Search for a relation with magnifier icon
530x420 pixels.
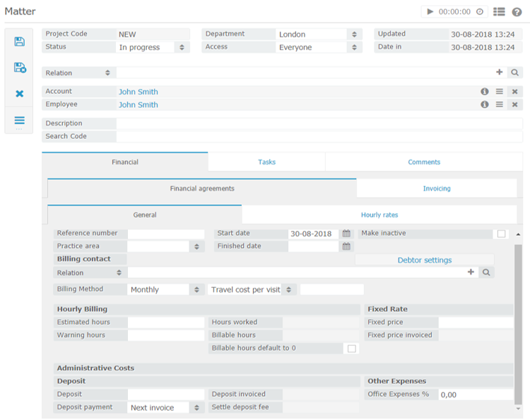click(514, 72)
